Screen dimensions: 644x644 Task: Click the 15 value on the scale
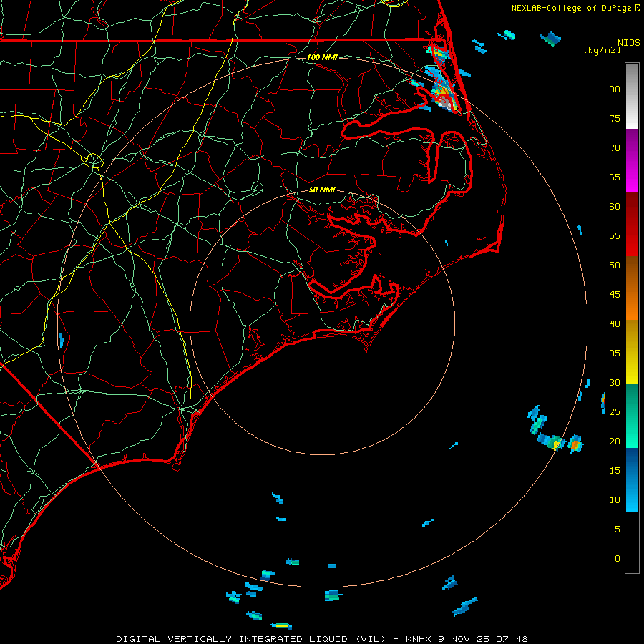615,470
